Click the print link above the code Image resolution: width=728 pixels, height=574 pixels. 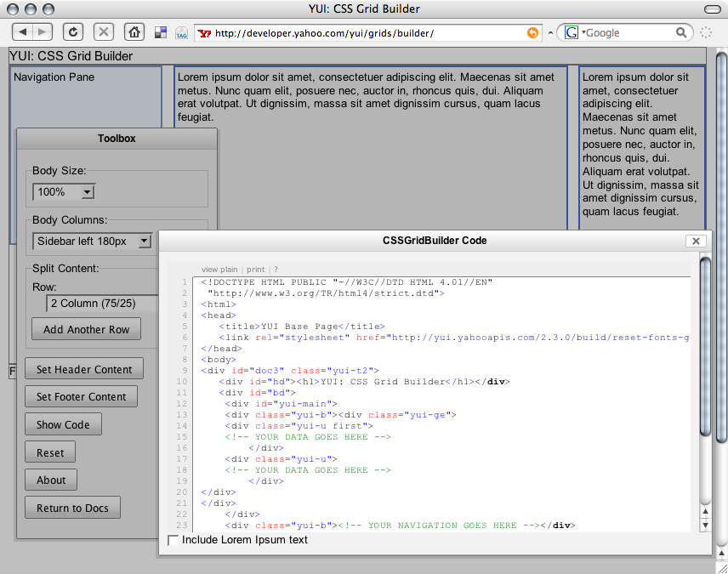pos(256,270)
